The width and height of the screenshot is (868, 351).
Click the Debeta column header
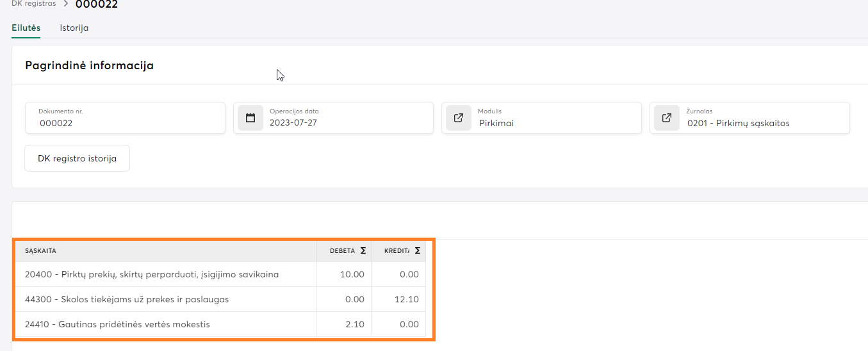pyautogui.click(x=341, y=251)
